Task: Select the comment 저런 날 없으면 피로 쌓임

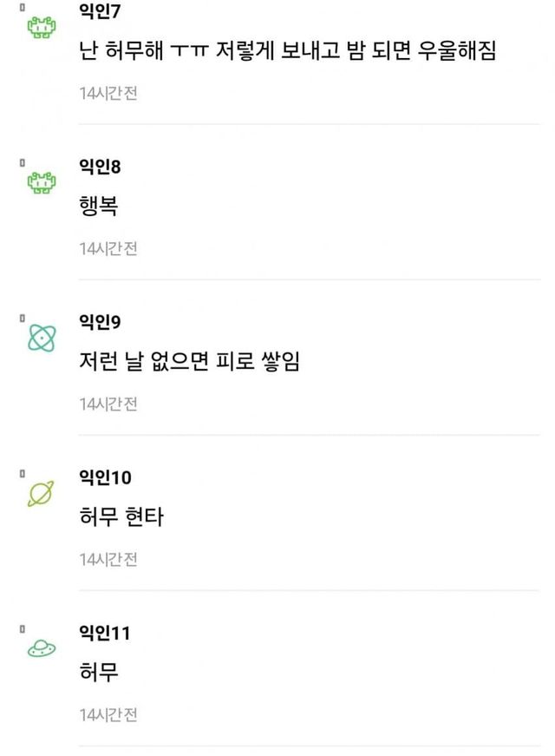Action: click(x=189, y=362)
